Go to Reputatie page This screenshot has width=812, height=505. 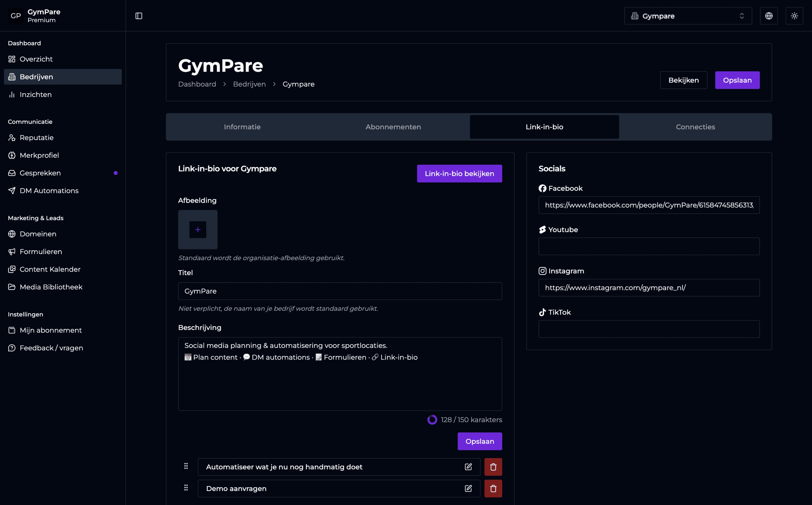63,138
